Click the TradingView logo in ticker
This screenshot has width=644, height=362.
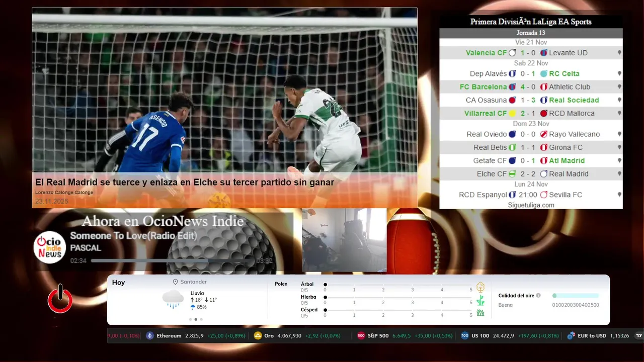639,336
